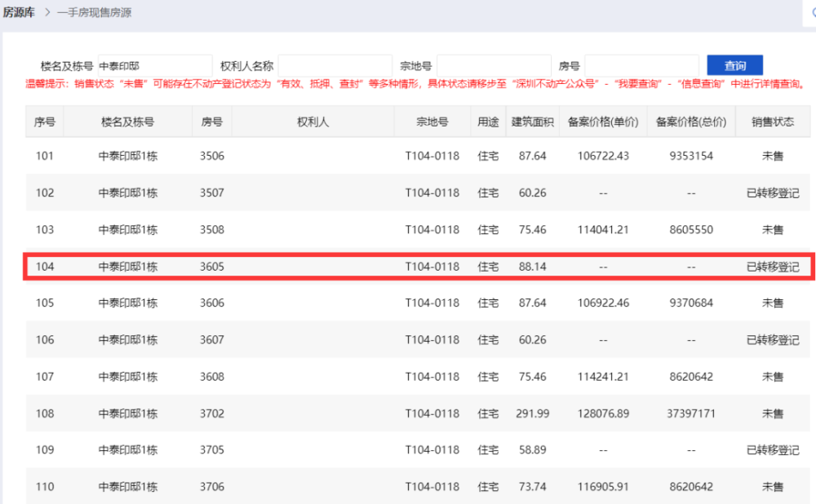This screenshot has height=504, width=816.
Task: Select row number 101
Action: point(45,156)
